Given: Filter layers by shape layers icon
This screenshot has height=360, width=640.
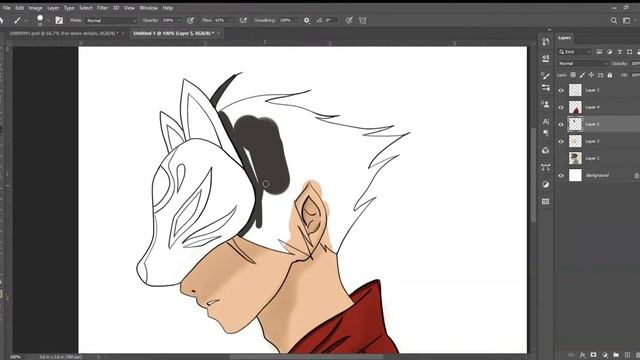Looking at the screenshot, I should point(629,52).
